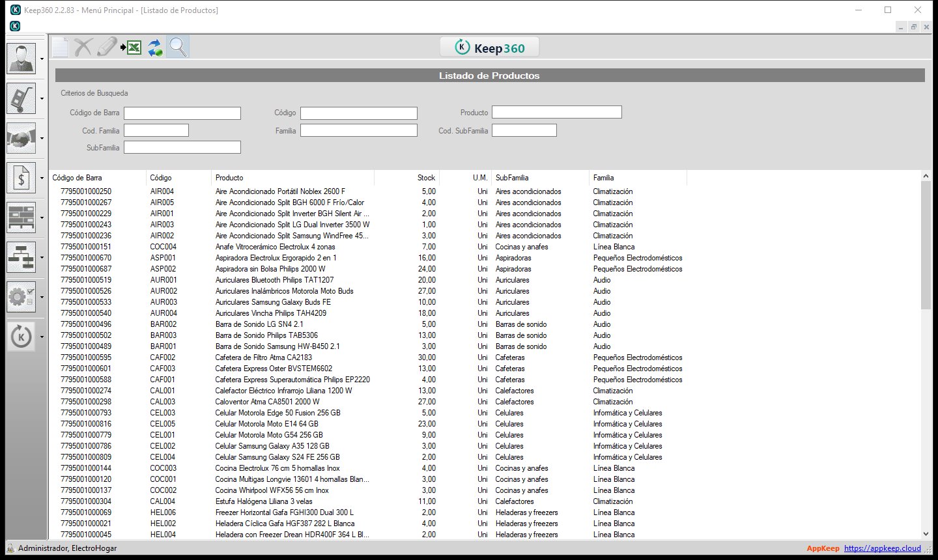Image resolution: width=938 pixels, height=560 pixels.
Task: Open the dollar document sidebar module
Action: 21,178
